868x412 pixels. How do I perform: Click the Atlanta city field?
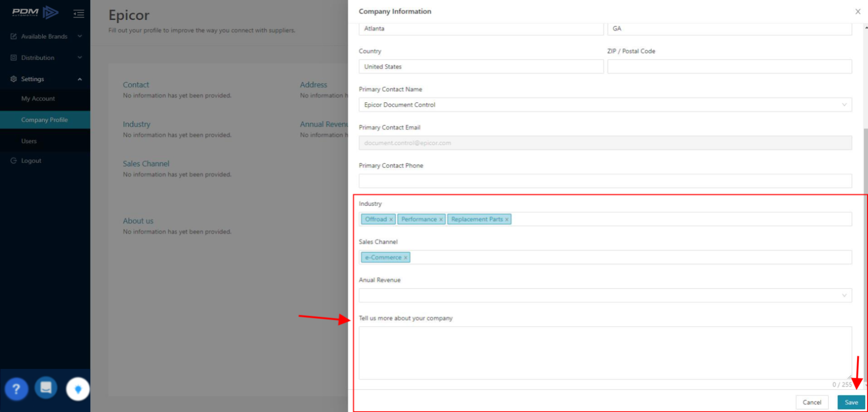pos(481,29)
